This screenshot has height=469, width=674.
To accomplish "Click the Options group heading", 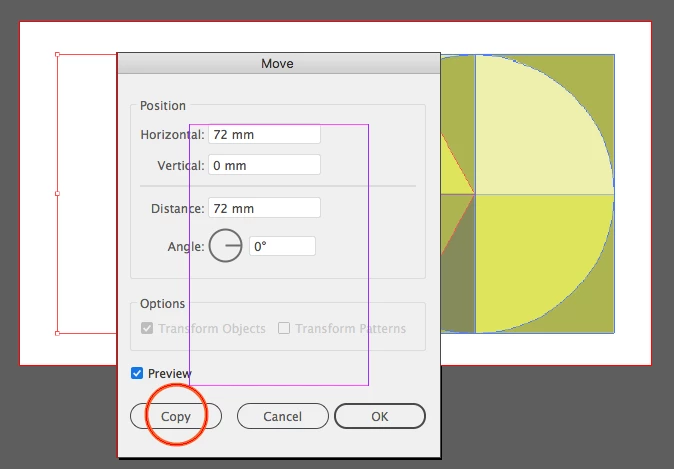I will [162, 303].
